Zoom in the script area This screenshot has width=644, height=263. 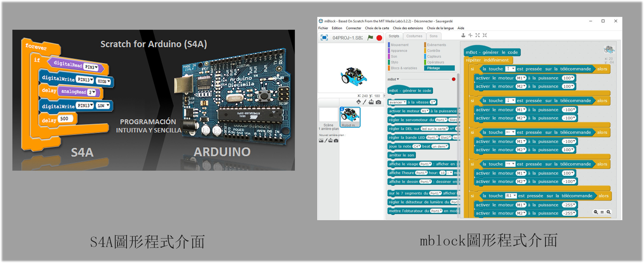[x=608, y=212]
